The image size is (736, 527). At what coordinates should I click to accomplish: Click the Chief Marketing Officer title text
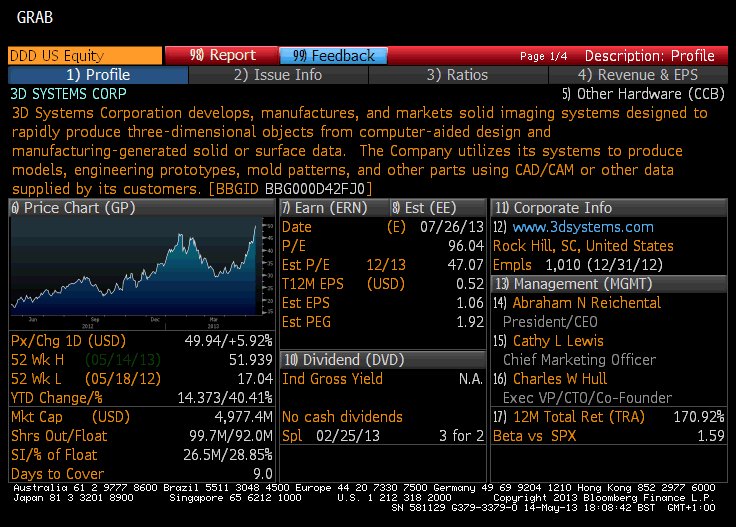click(579, 360)
